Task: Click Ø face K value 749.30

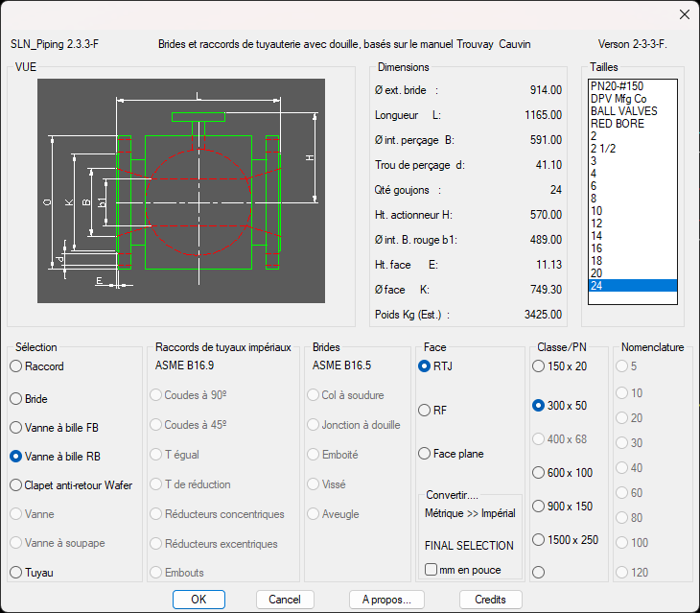Action: tap(546, 290)
